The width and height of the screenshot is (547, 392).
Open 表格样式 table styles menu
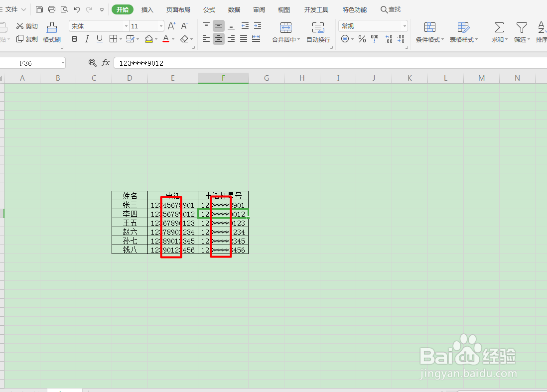(464, 33)
